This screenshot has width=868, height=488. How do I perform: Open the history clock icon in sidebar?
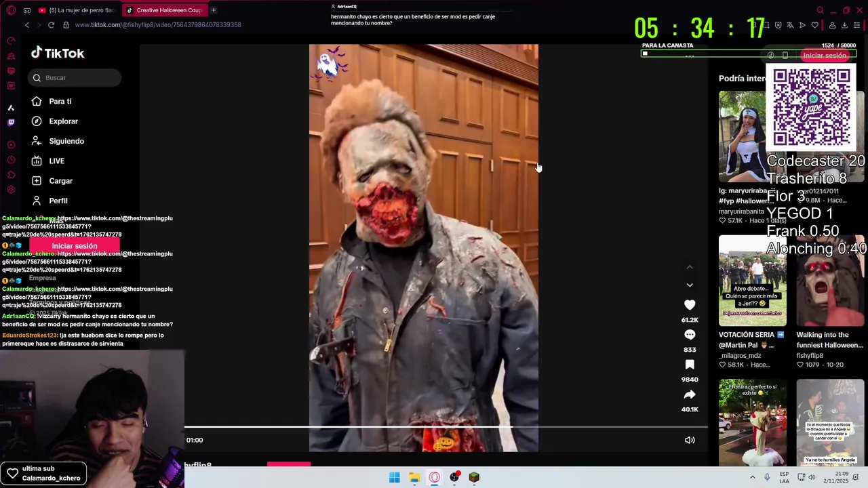coord(11,160)
